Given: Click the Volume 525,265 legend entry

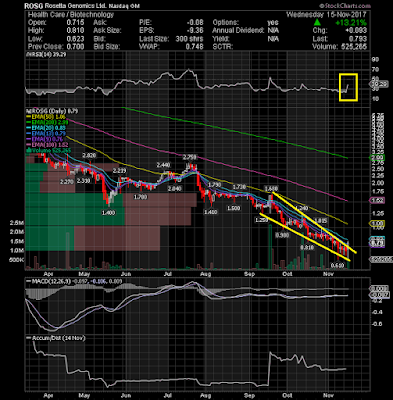Looking at the screenshot, I should coord(49,150).
